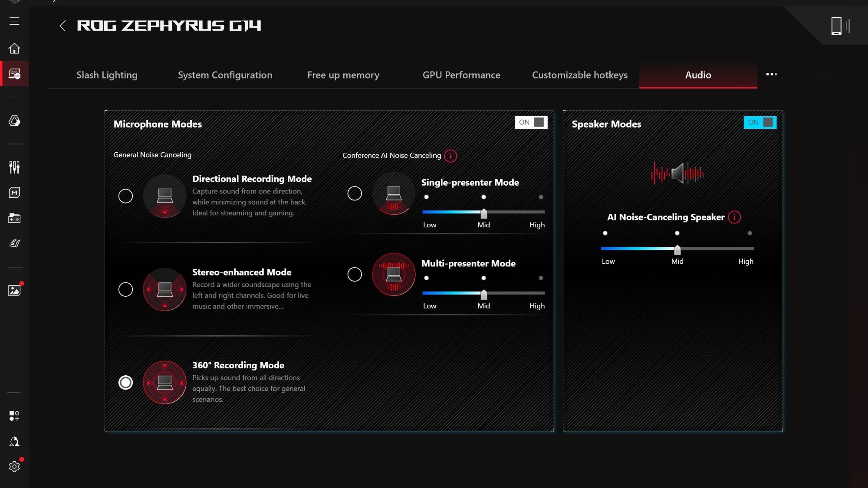Viewport: 868px width, 488px height.
Task: Toggle Speaker Modes ON switch
Action: (759, 122)
